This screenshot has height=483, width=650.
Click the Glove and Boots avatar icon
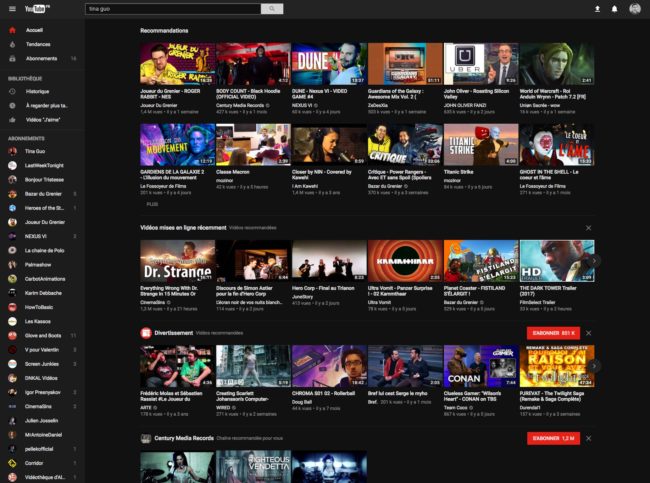point(12,335)
